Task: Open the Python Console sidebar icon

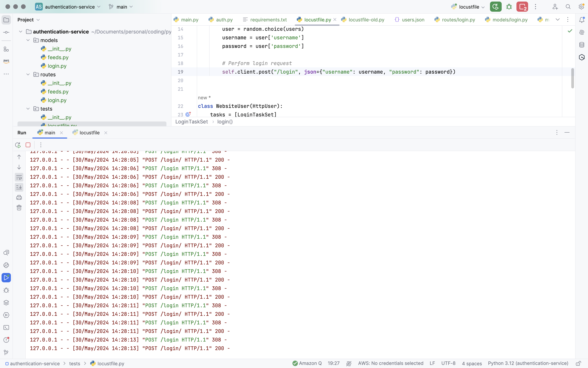Action: (x=6, y=265)
